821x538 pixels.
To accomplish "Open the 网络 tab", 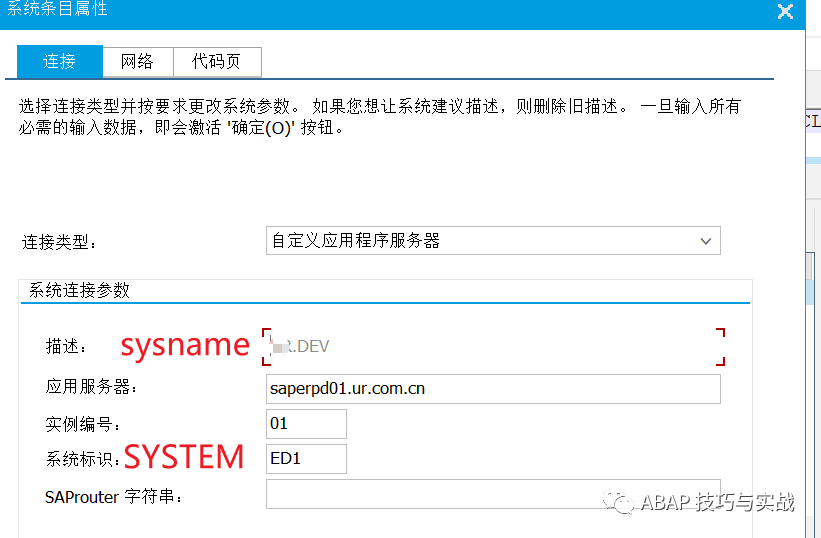I will pyautogui.click(x=138, y=62).
